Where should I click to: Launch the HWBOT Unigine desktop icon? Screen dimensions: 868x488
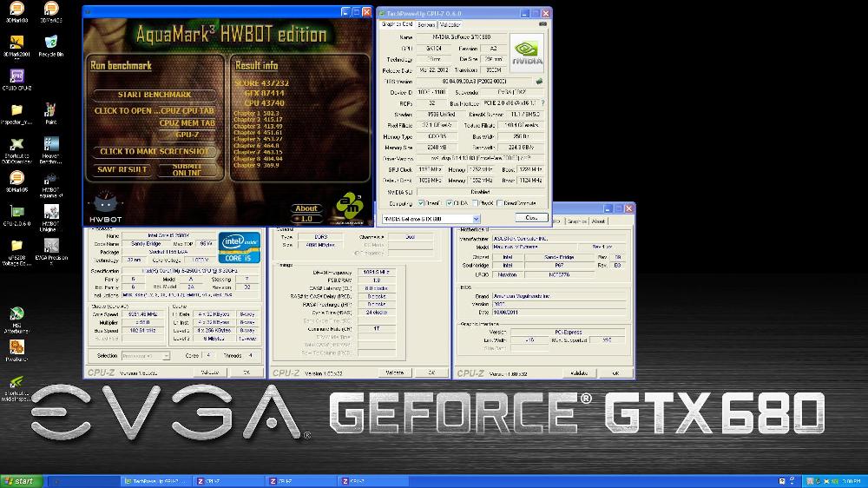(x=51, y=218)
